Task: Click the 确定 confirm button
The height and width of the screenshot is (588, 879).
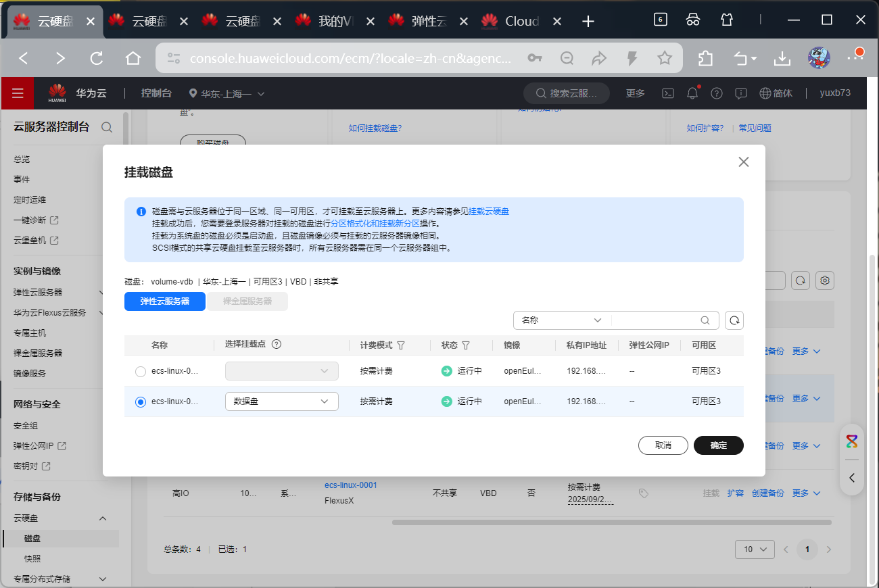Action: [x=719, y=445]
